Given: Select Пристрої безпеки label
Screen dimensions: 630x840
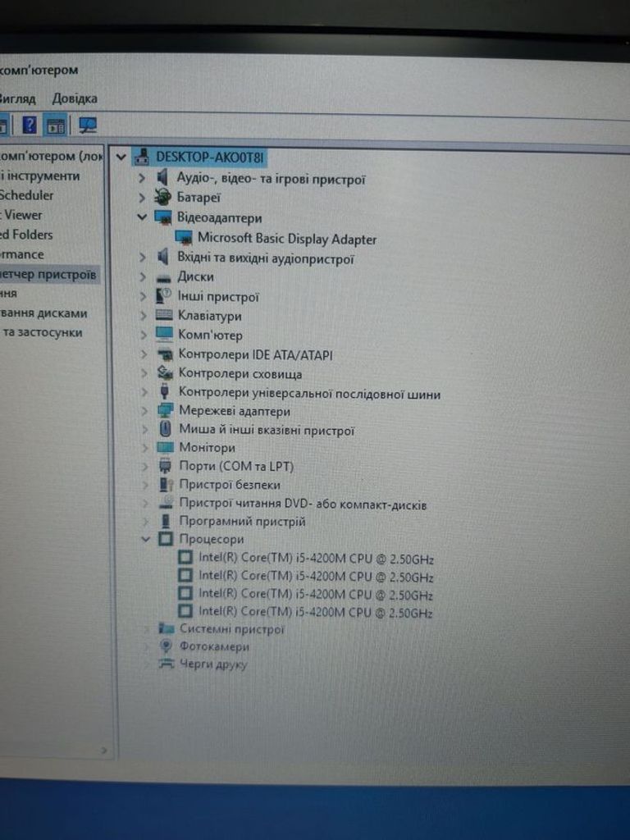Looking at the screenshot, I should click(230, 485).
